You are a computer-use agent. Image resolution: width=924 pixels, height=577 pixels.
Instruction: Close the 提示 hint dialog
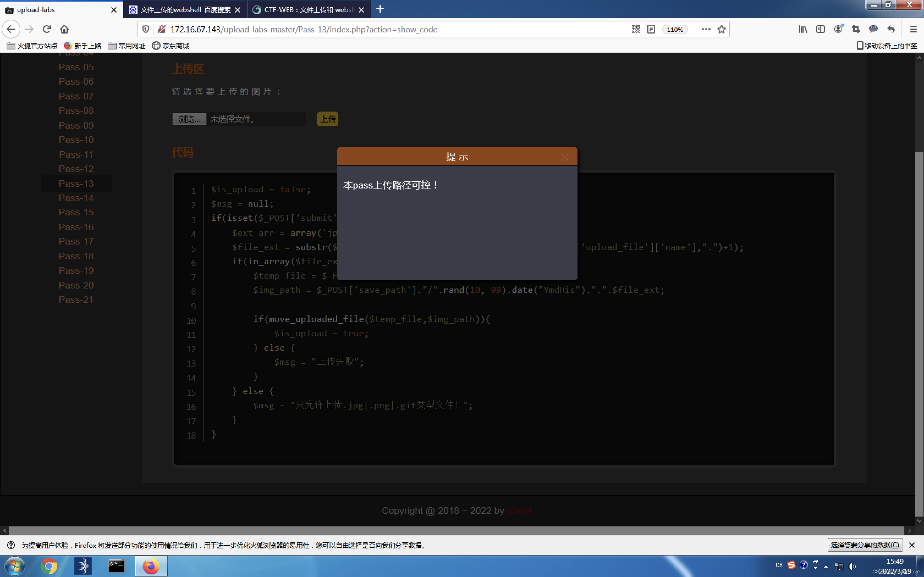(x=564, y=157)
